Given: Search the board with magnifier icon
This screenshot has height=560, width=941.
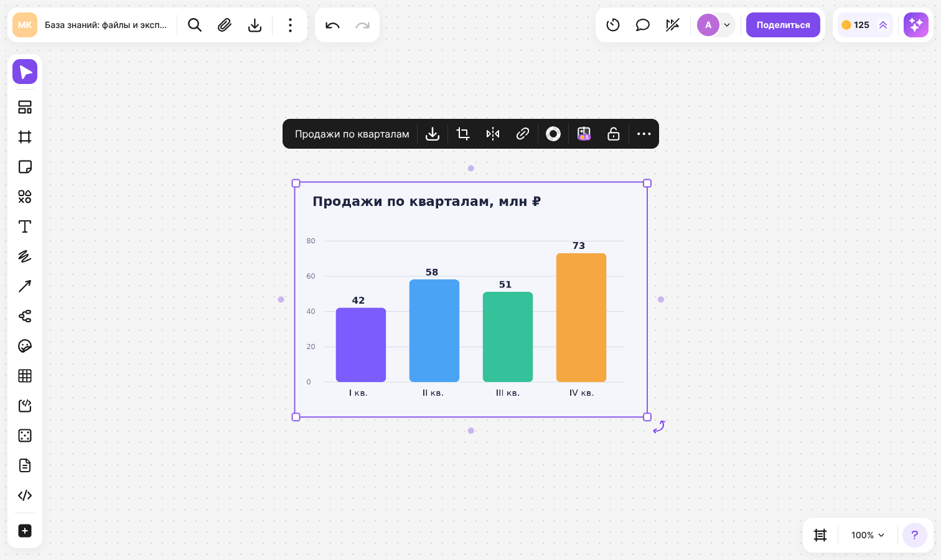Looking at the screenshot, I should [195, 25].
